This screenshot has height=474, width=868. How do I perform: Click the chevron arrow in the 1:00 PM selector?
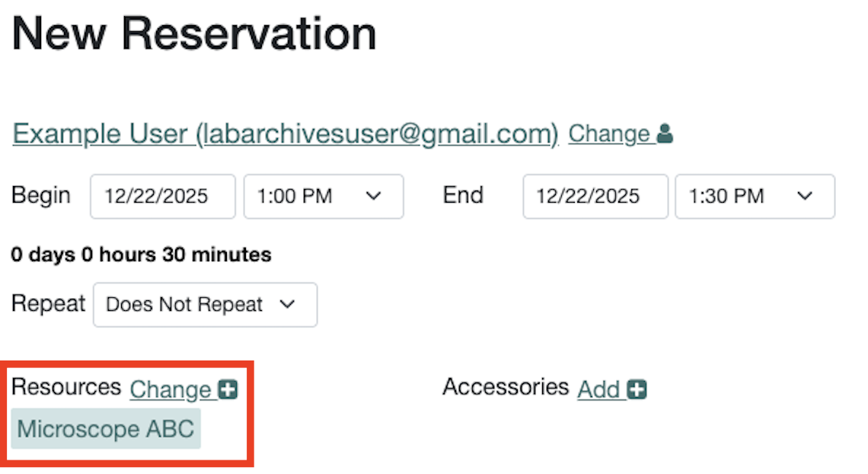click(373, 196)
